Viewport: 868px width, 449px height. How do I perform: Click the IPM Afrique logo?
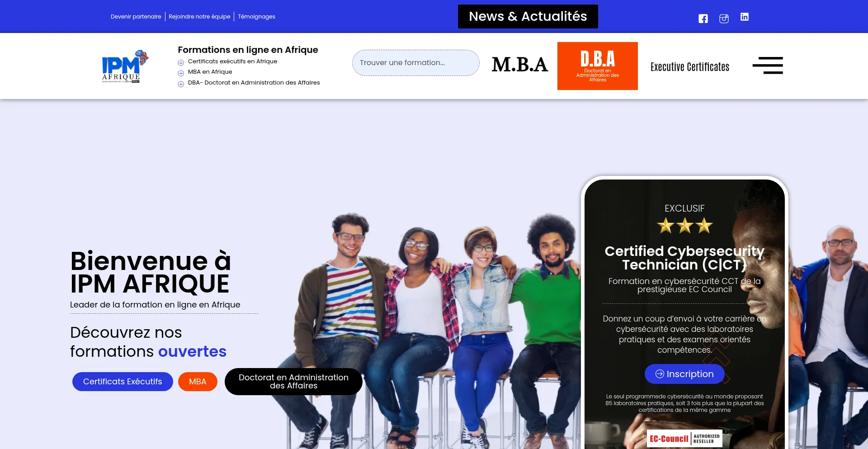click(125, 66)
